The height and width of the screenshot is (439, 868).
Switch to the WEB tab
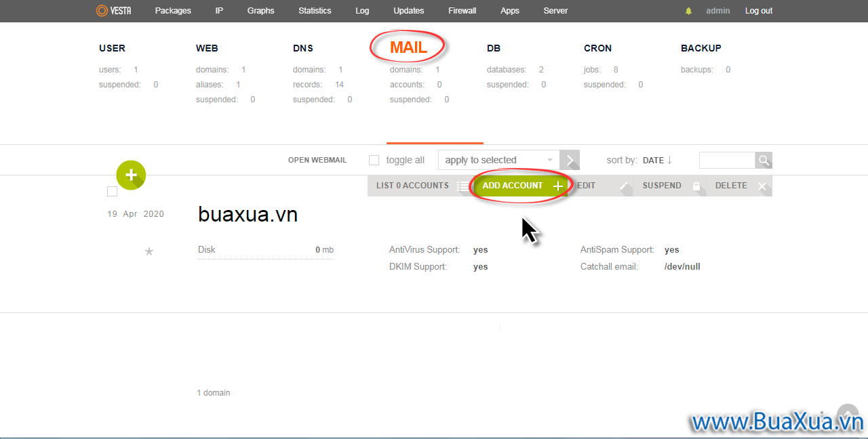207,48
